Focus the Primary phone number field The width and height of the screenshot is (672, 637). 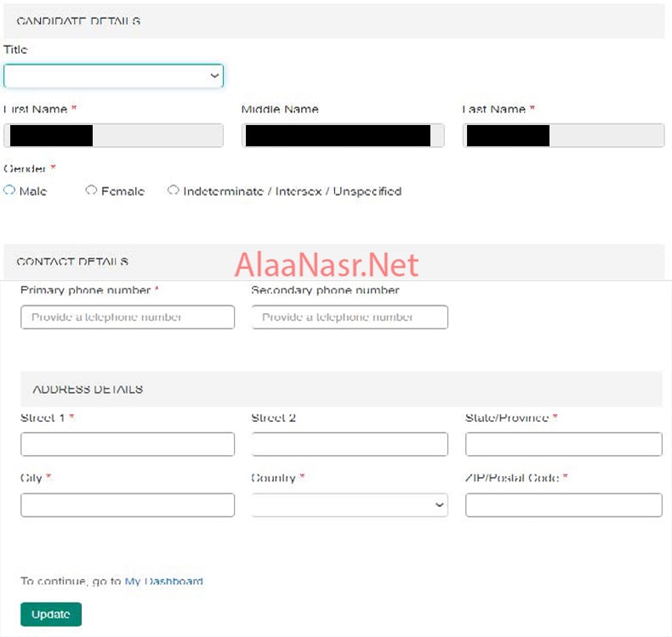pos(127,317)
